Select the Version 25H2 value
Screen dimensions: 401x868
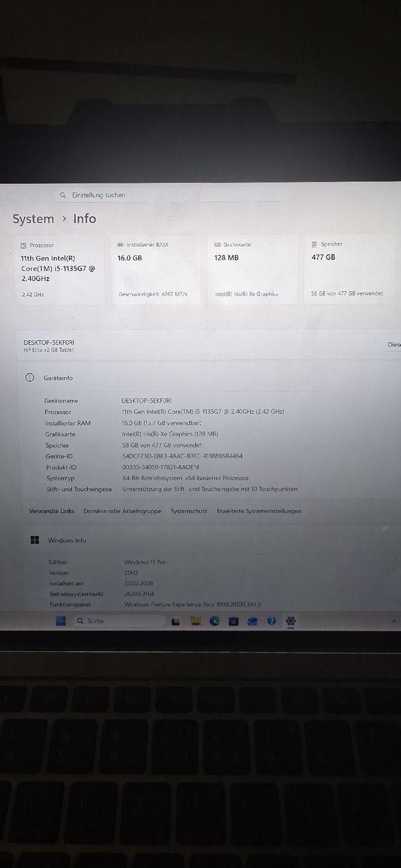[132, 573]
